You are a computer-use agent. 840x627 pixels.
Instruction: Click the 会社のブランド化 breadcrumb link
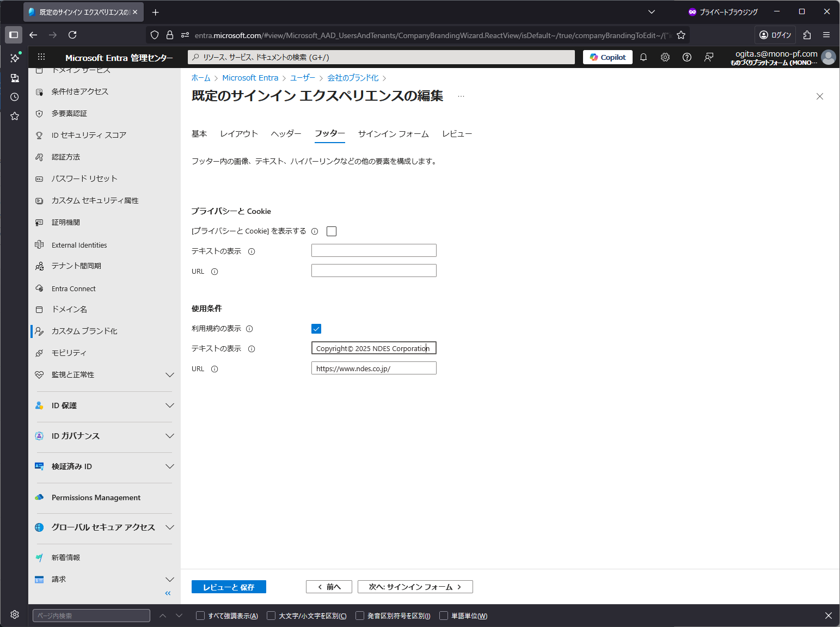(x=353, y=78)
